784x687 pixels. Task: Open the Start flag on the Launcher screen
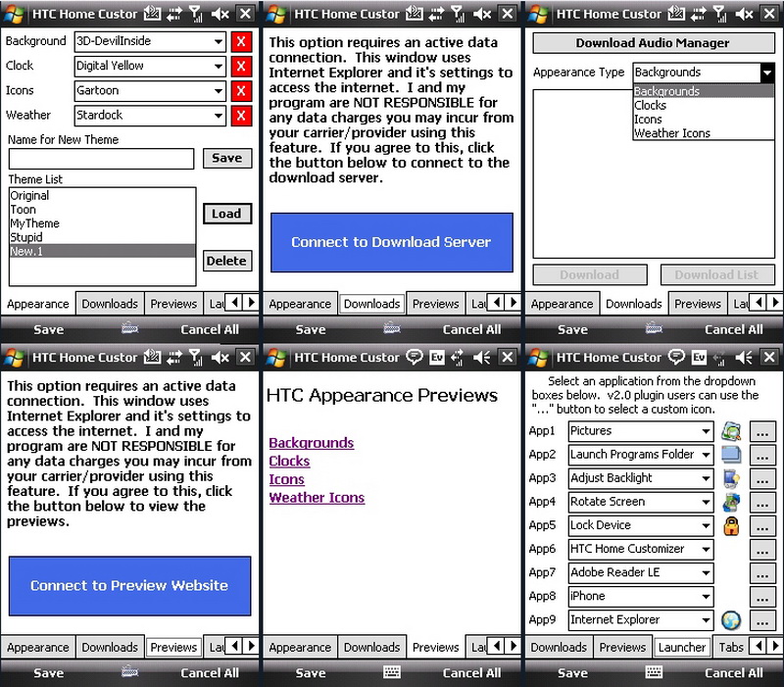click(538, 358)
